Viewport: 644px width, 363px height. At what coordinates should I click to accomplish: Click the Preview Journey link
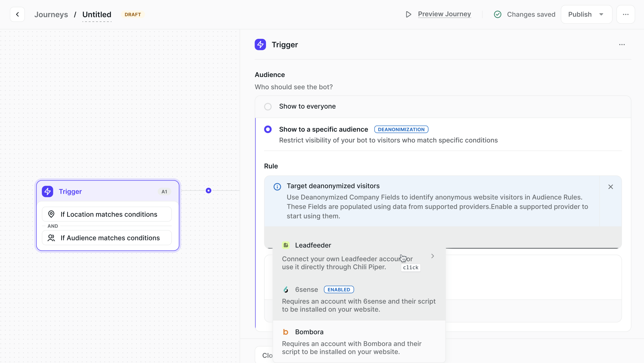pyautogui.click(x=444, y=14)
